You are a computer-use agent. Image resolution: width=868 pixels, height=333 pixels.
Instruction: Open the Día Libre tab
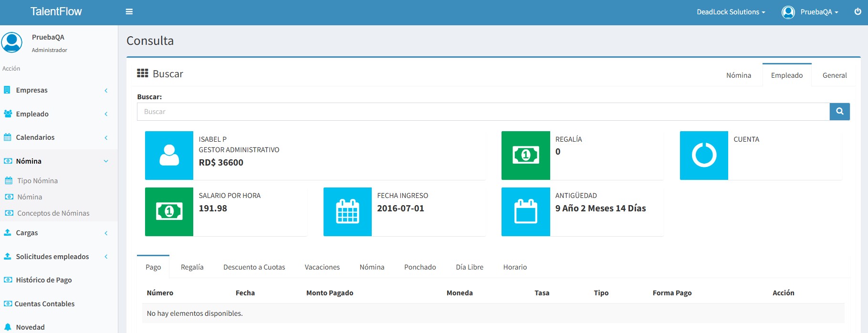click(470, 267)
